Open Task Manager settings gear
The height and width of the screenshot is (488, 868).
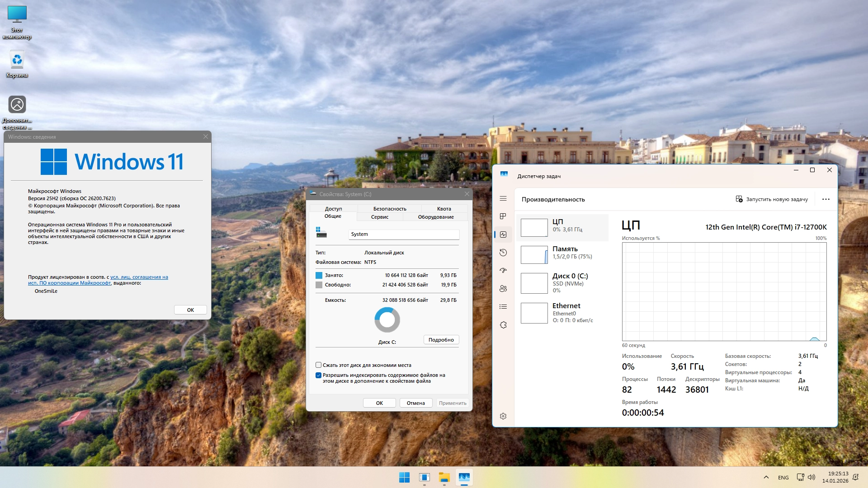tap(503, 416)
